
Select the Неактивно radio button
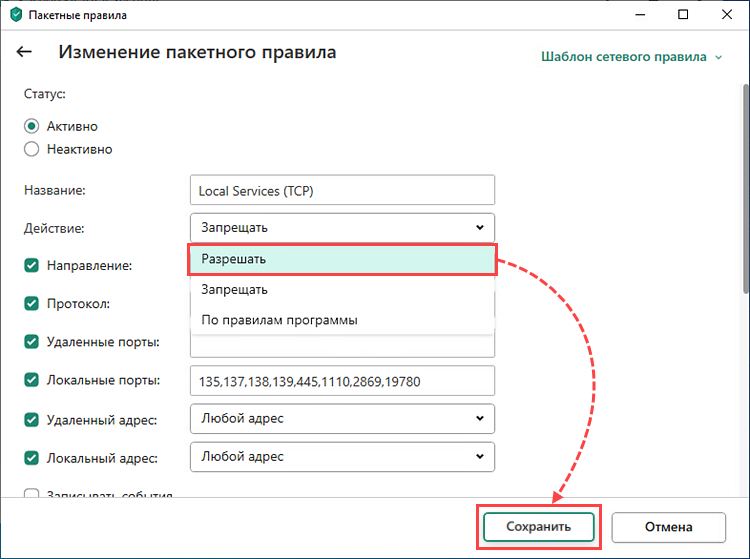32,149
